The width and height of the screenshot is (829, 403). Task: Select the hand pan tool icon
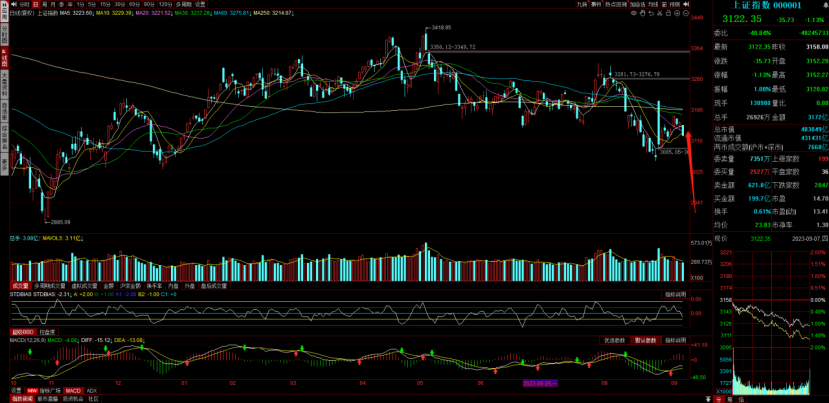(x=642, y=13)
